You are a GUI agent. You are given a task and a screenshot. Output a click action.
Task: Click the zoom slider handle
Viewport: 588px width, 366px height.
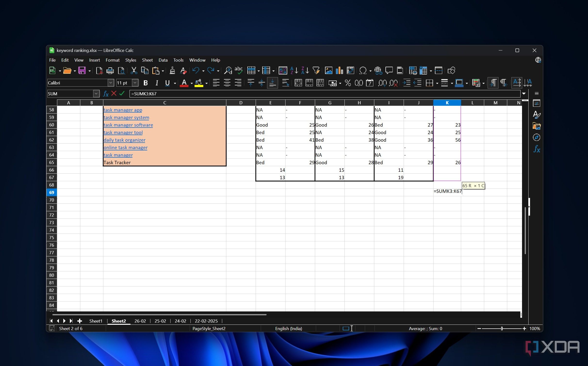[502, 329]
